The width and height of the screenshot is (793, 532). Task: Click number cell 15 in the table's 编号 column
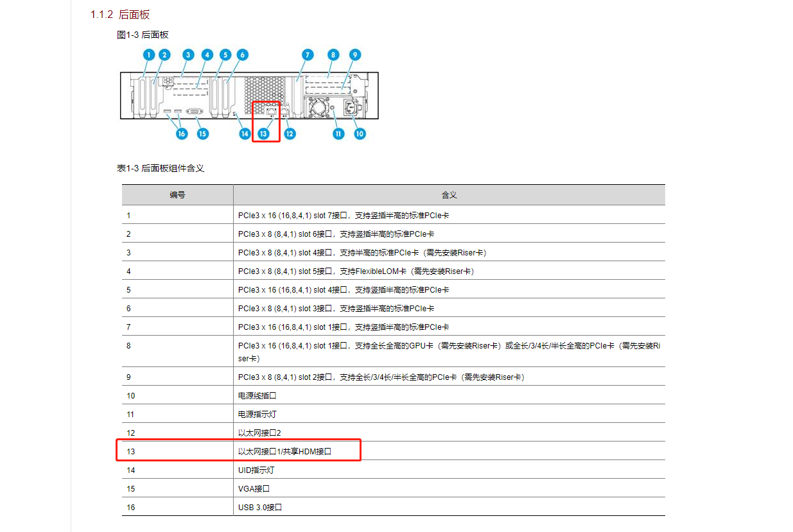178,489
